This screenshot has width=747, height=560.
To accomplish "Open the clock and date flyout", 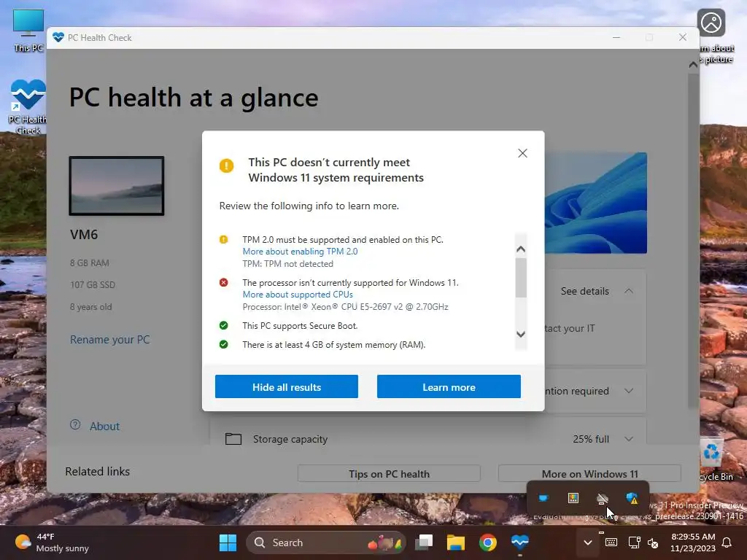I will 693,542.
